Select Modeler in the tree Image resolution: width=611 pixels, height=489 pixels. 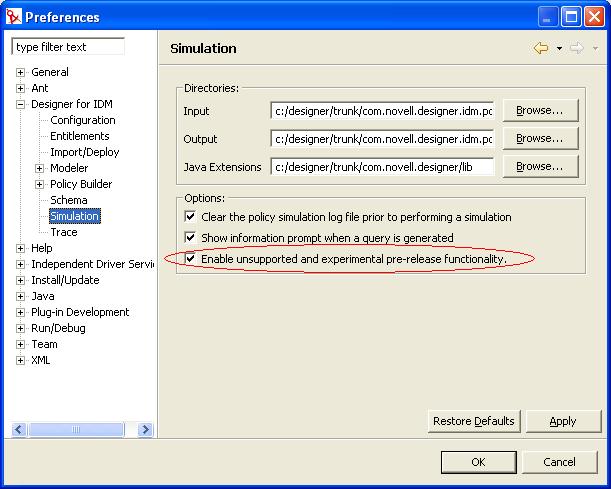click(69, 168)
